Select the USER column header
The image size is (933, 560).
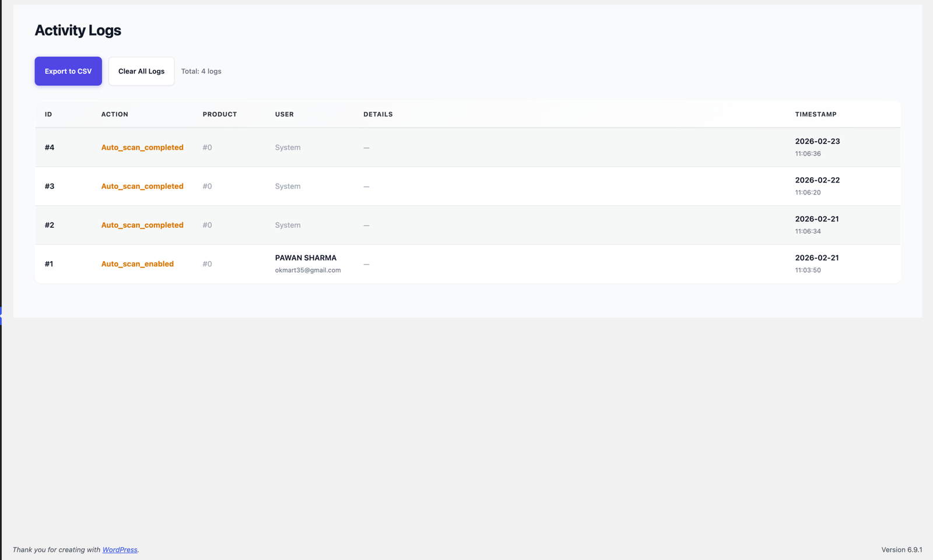click(x=284, y=114)
